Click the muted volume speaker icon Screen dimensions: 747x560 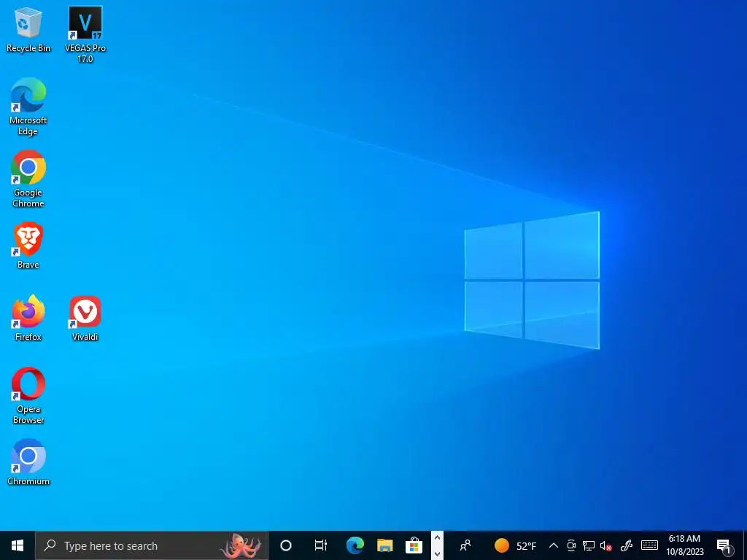tap(606, 546)
